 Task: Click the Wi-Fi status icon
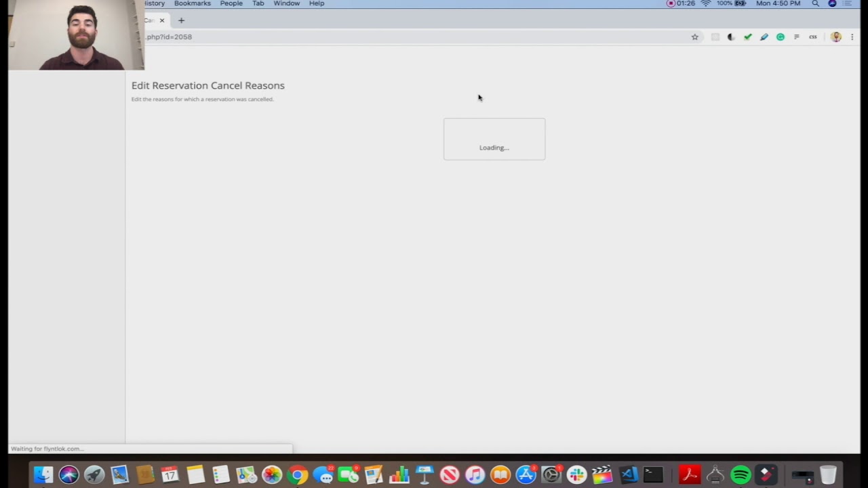click(706, 3)
